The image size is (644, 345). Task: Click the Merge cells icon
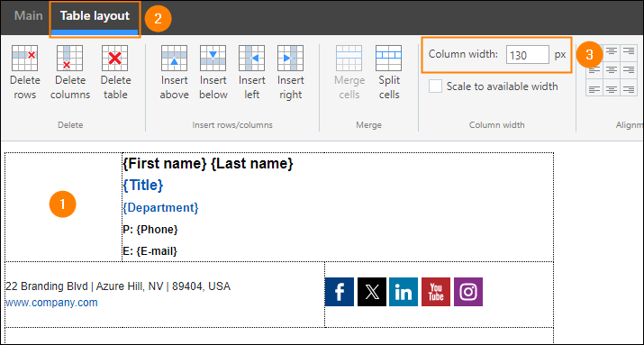tap(349, 59)
